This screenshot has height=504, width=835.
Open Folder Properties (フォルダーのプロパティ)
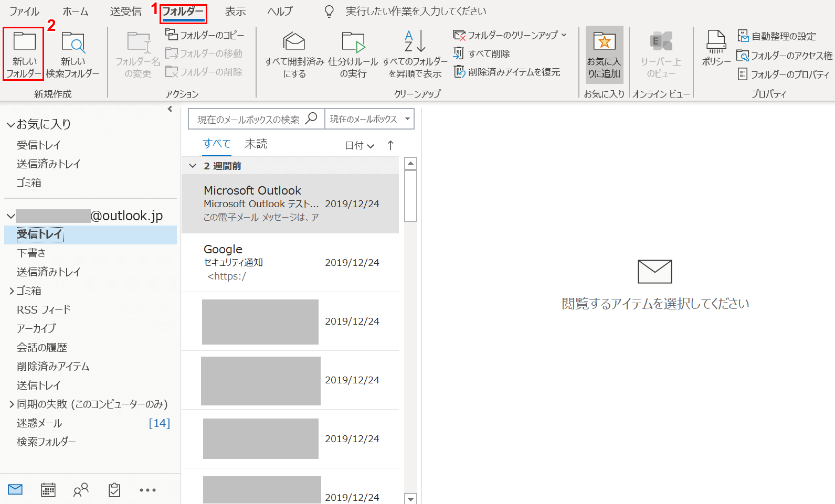[784, 74]
